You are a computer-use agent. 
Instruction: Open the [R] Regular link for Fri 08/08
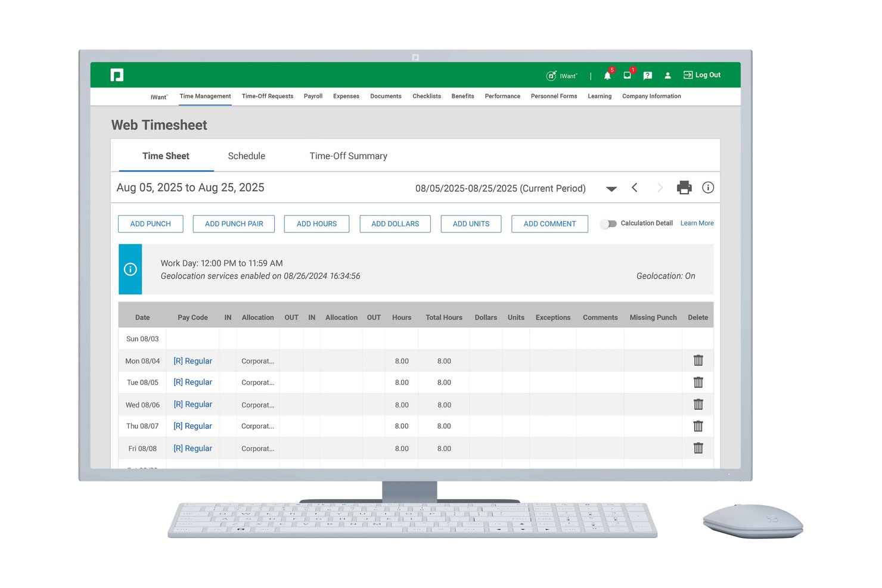[192, 448]
